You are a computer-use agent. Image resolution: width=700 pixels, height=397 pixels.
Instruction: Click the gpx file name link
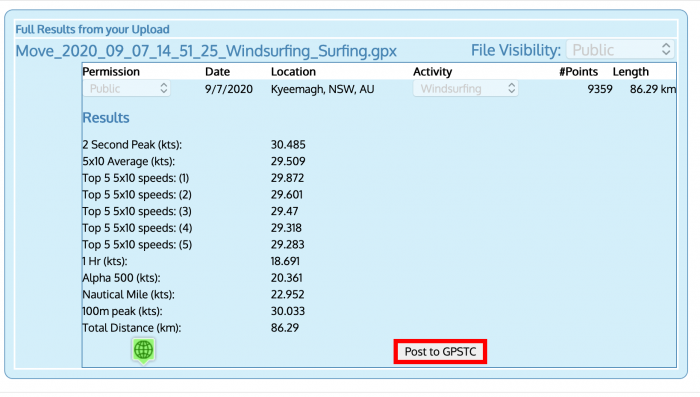[x=206, y=50]
